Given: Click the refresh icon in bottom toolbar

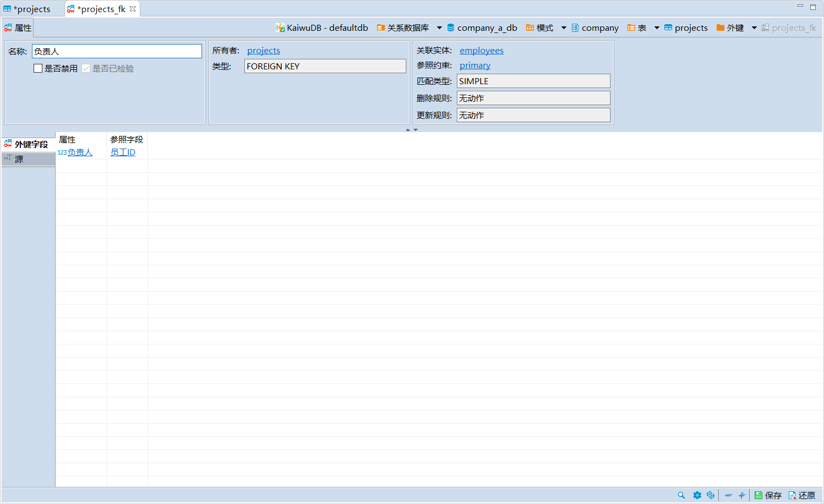Looking at the screenshot, I should [711, 495].
